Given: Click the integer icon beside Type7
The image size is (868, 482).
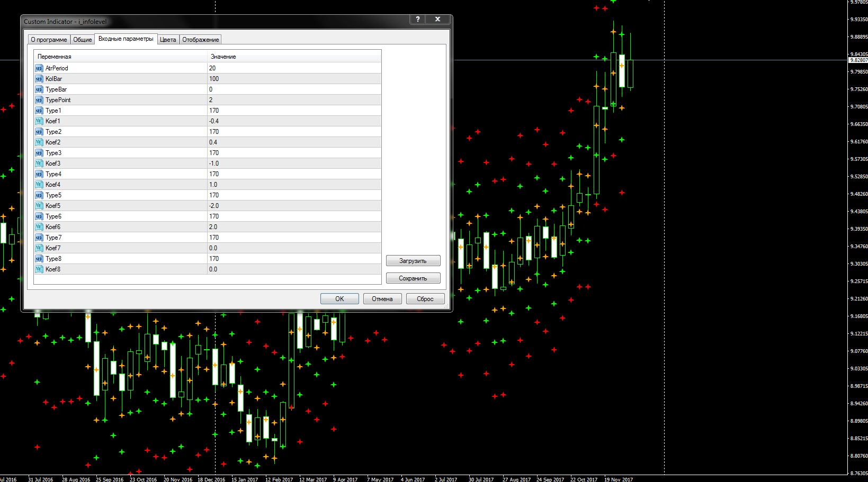Looking at the screenshot, I should [x=39, y=238].
